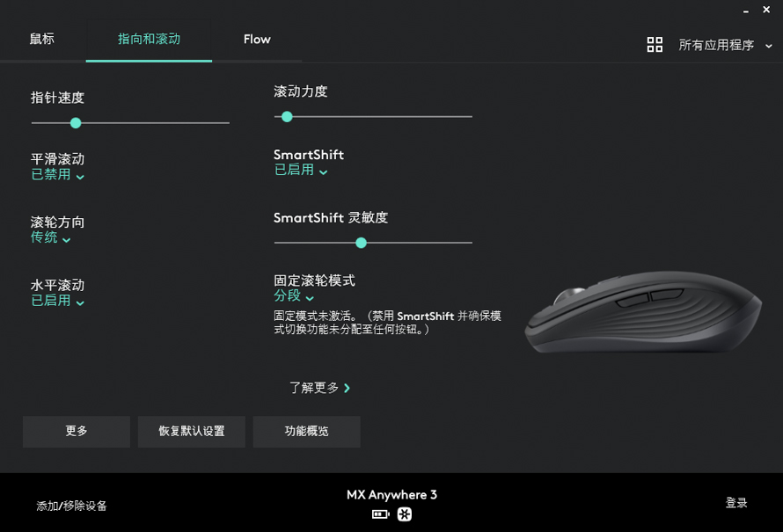
Task: Click the arrow beside 了解更多
Action: [x=347, y=388]
